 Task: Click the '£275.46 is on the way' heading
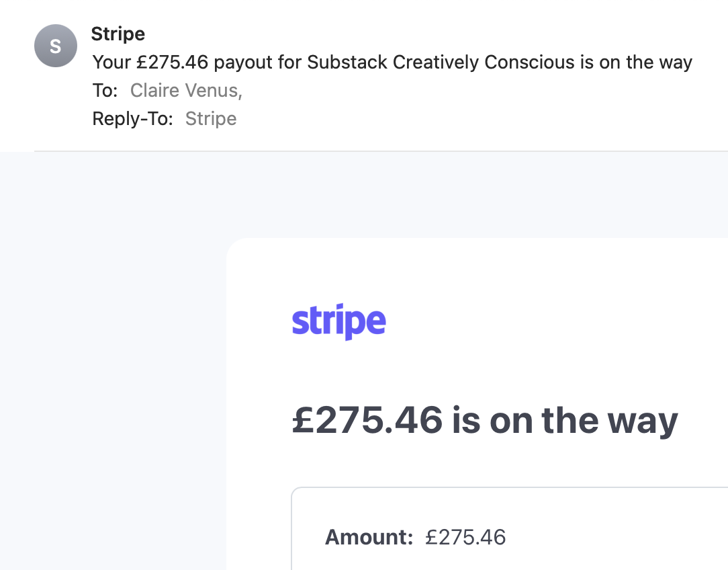click(484, 421)
